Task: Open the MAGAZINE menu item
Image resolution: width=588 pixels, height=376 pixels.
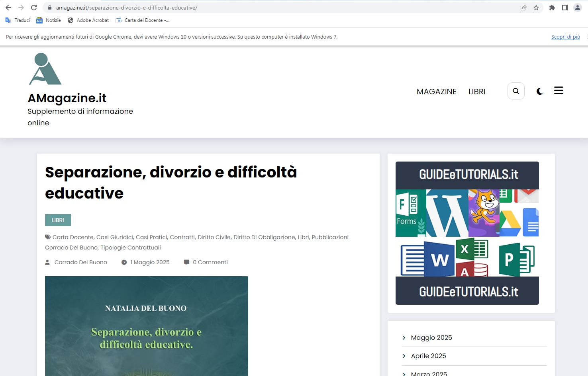Action: tap(436, 92)
